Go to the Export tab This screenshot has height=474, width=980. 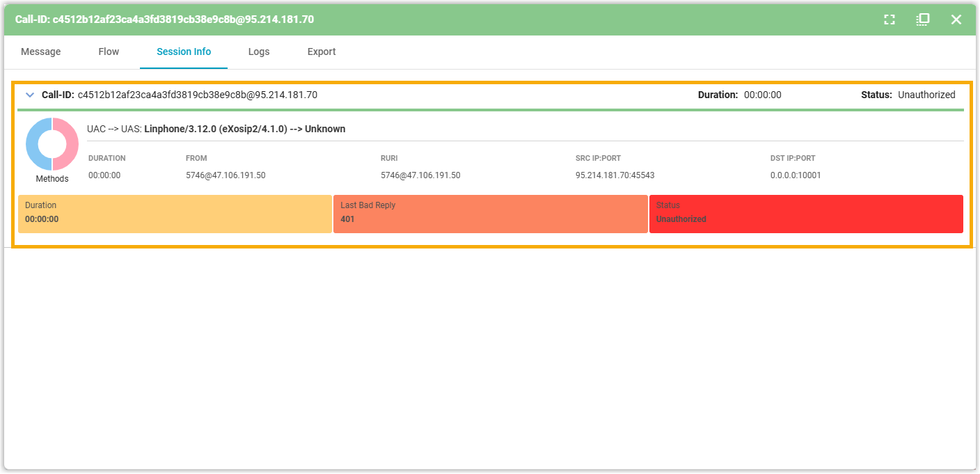click(322, 52)
